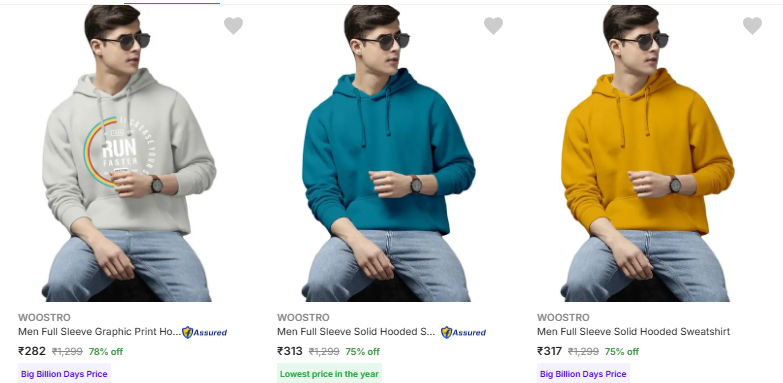Image resolution: width=783 pixels, height=383 pixels.
Task: Click Big Billion Days Price tag under ₹282
Action: click(64, 374)
